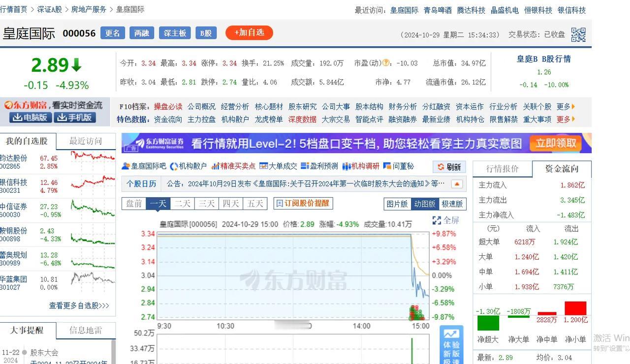Viewport: 630px width, 364px height.
Task: Switch chart to 动图版 mode
Action: [x=425, y=204]
